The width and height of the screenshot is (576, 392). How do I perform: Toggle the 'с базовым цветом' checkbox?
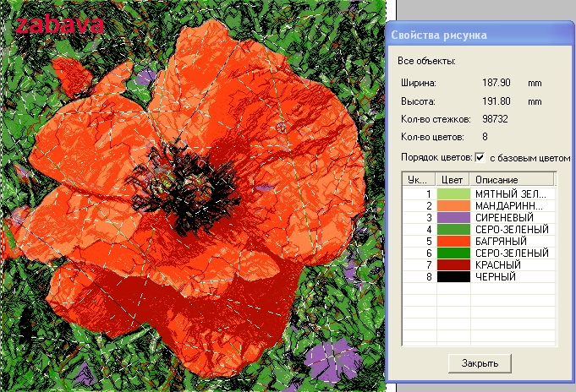(x=480, y=158)
